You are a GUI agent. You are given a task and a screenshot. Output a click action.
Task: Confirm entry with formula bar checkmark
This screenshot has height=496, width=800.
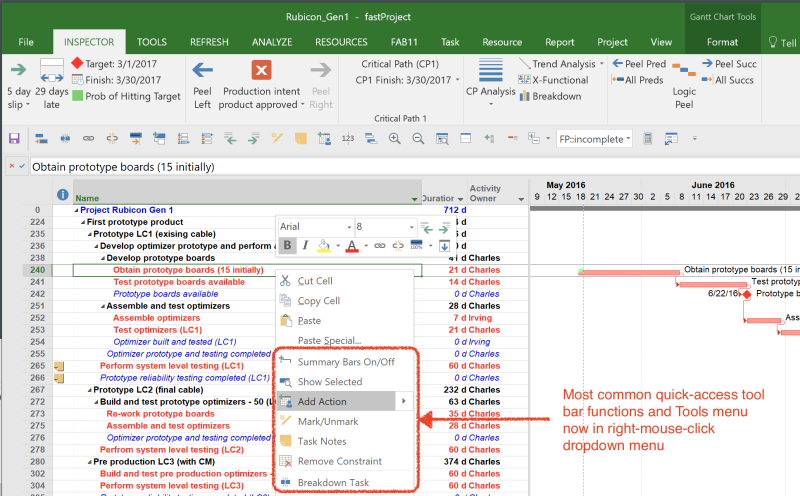(22, 166)
